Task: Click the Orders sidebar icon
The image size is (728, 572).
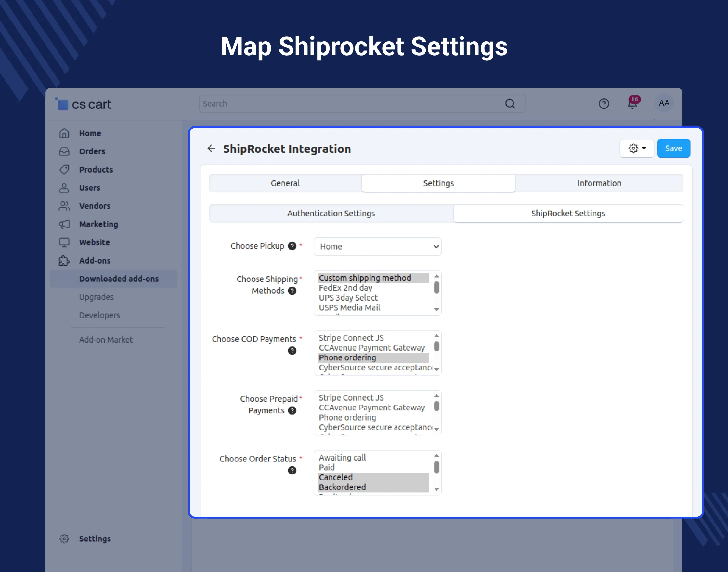Action: 64,151
